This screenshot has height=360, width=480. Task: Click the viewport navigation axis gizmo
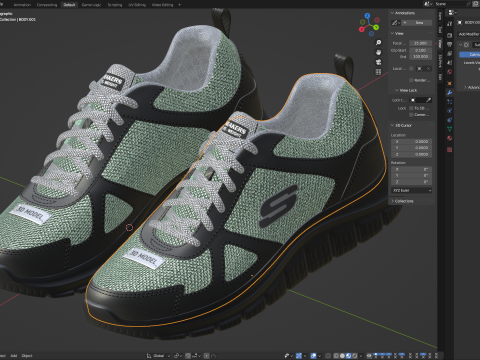tap(369, 25)
